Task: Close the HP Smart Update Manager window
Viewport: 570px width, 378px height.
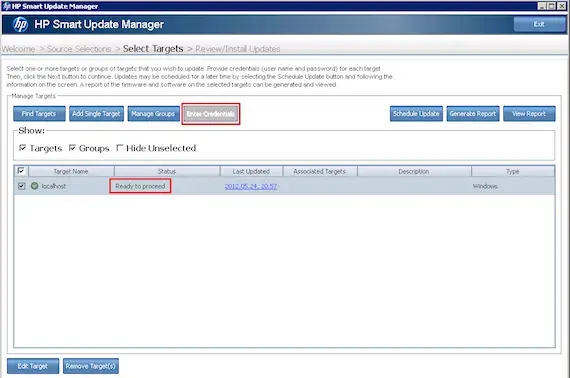Action: tap(561, 6)
